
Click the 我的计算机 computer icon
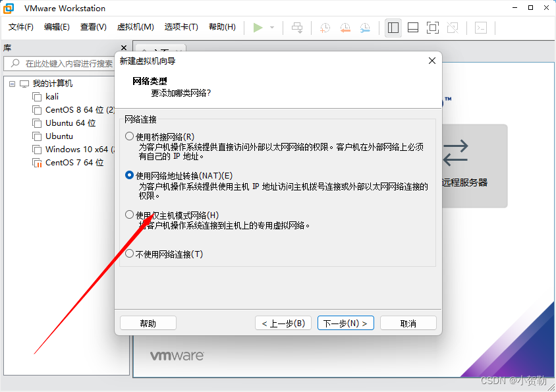tap(24, 84)
